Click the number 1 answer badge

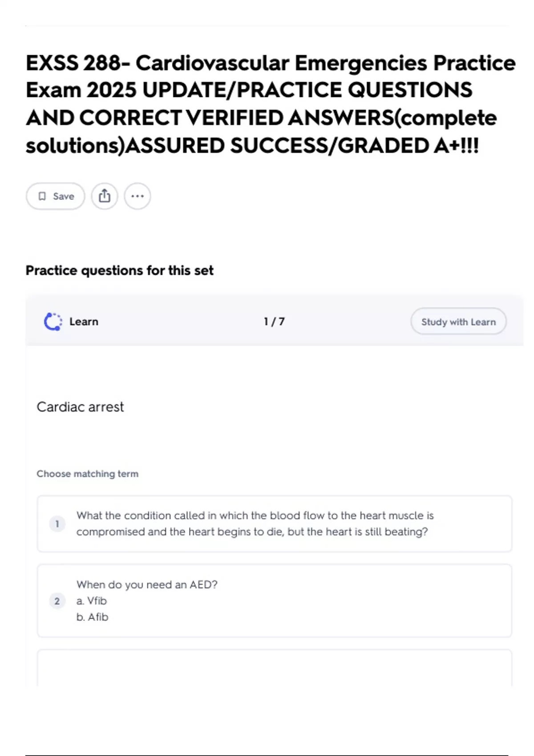point(57,524)
